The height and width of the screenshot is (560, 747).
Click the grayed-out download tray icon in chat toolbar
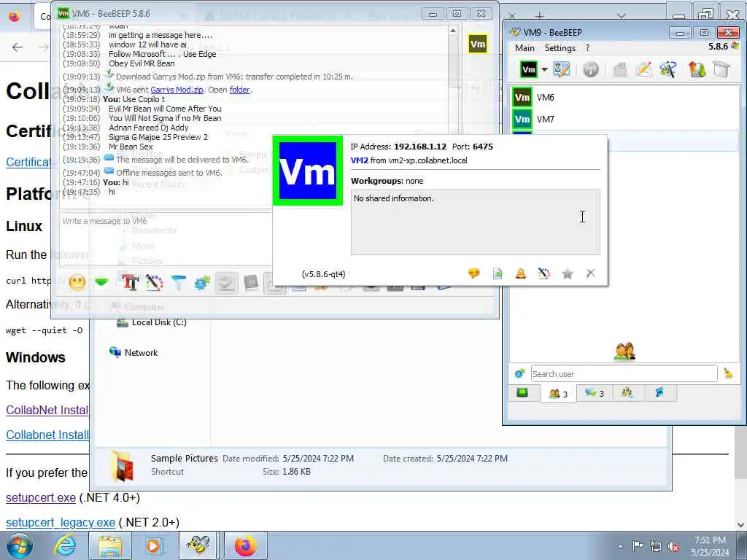pos(226,283)
